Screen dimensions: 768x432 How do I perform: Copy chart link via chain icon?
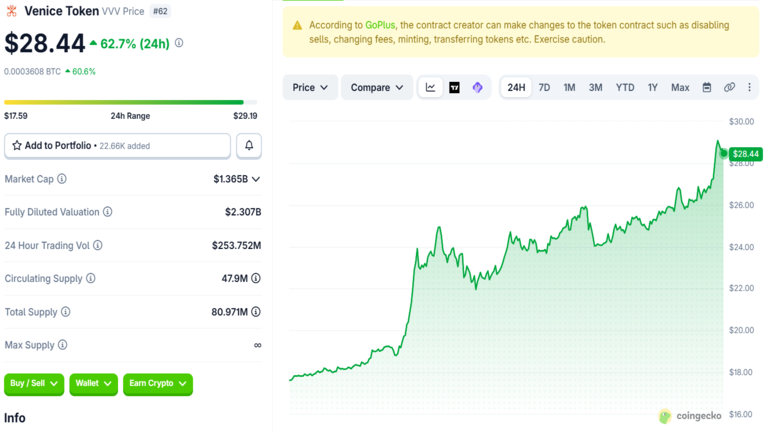click(729, 87)
